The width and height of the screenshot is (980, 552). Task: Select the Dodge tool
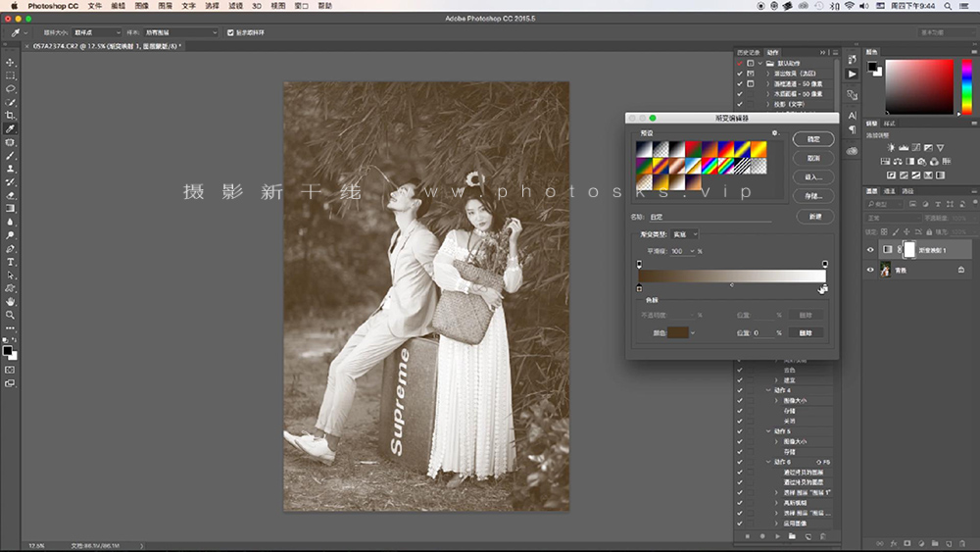[x=10, y=235]
